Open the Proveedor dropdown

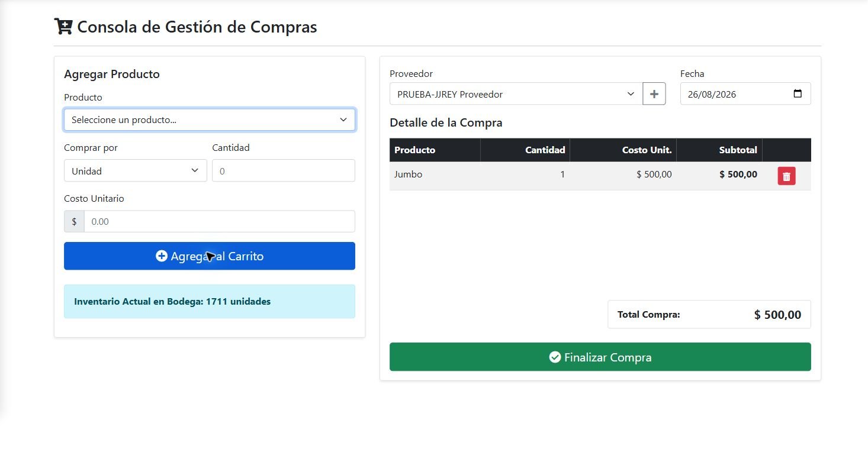tap(516, 93)
